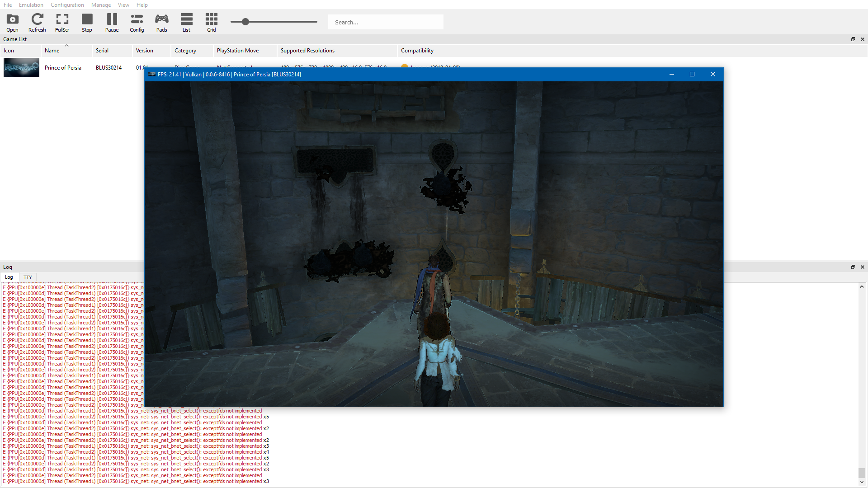Sort by PlayStation Move column
The height and width of the screenshot is (488, 868).
tap(245, 51)
